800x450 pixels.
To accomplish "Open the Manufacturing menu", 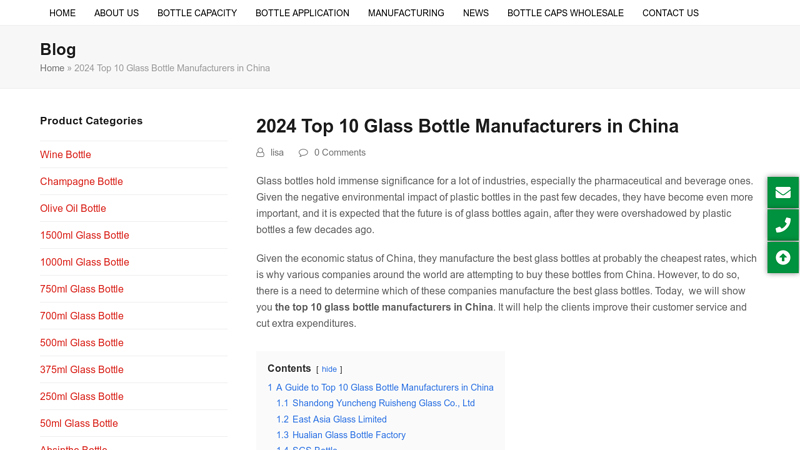I will pos(406,13).
